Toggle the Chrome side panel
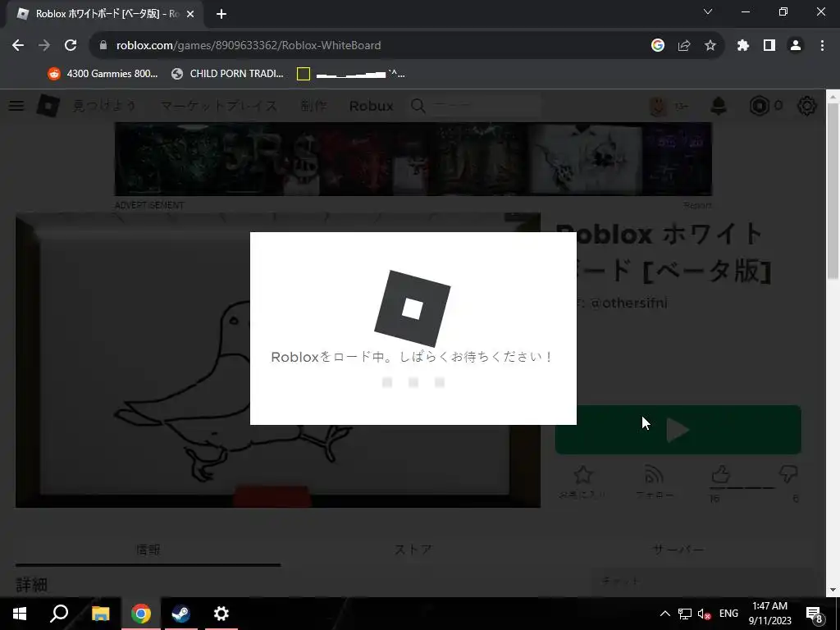The image size is (840, 630). coord(769,46)
